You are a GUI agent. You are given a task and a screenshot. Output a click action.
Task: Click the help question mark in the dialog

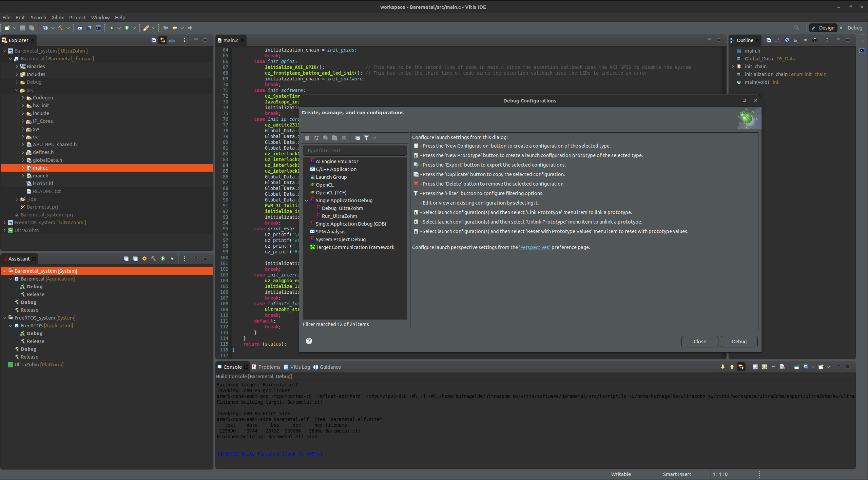pyautogui.click(x=309, y=341)
